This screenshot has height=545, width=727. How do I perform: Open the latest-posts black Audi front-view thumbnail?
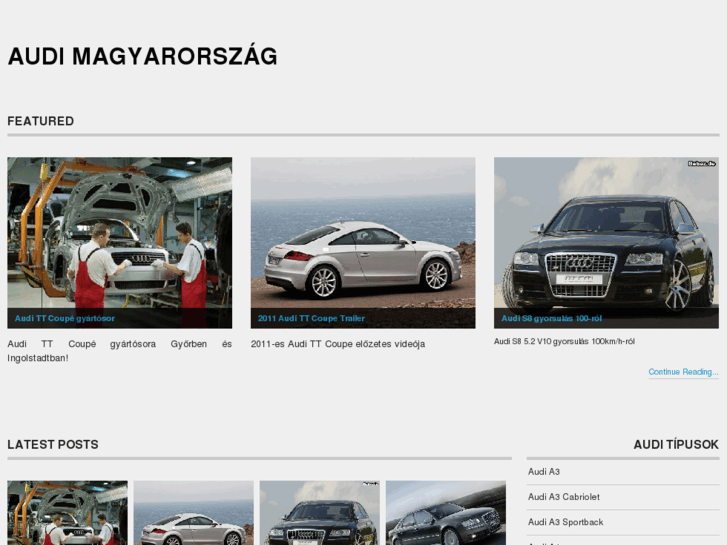point(319,513)
